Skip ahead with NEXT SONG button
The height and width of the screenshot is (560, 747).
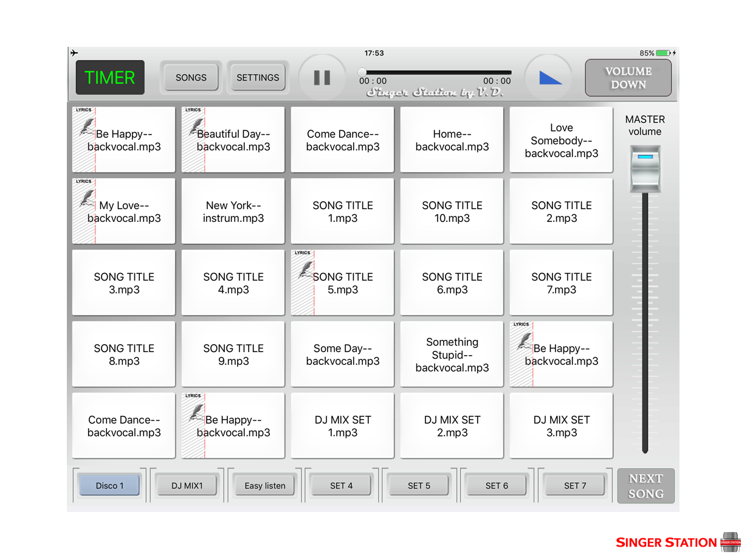[645, 486]
